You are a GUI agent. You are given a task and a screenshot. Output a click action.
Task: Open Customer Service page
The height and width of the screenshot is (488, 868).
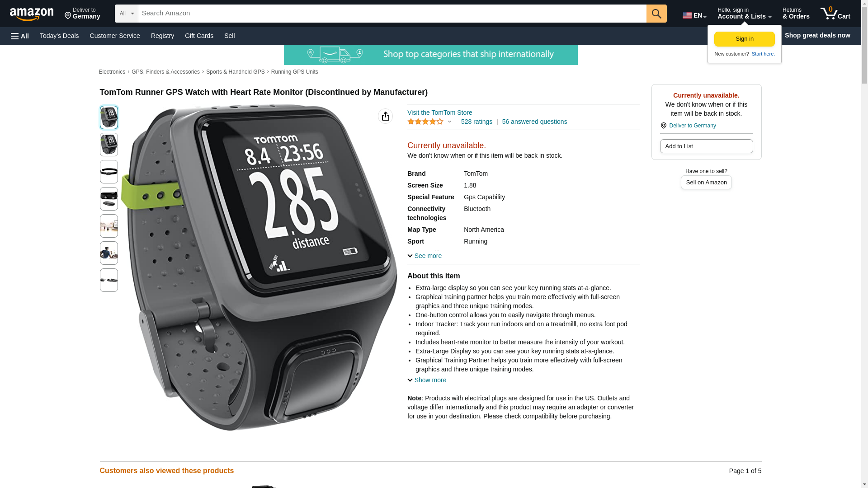[x=115, y=36]
